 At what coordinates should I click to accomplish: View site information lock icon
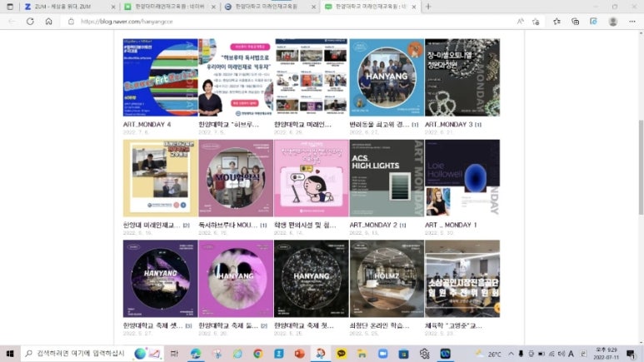point(71,22)
